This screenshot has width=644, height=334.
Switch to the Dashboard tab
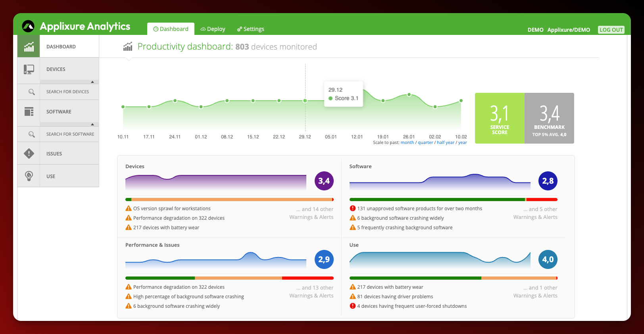[x=171, y=29]
